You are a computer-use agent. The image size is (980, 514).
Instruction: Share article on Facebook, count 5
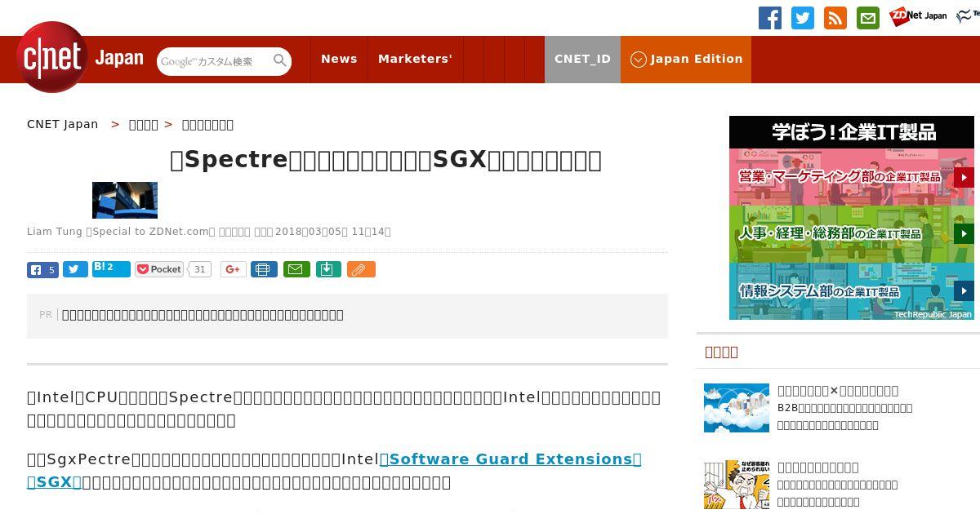[42, 269]
